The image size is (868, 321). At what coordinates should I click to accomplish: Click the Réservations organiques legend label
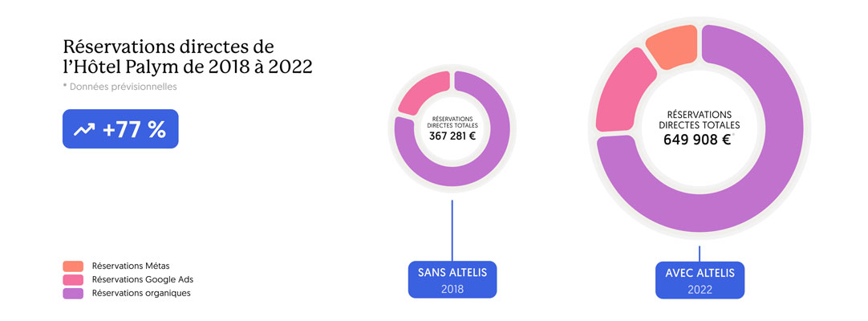[x=141, y=293]
